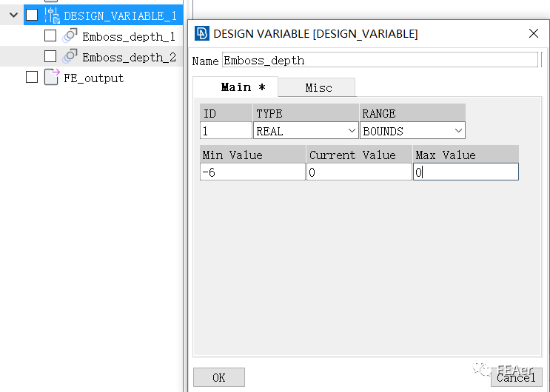Viewport: 550px width, 392px height.
Task: Click the Current Value input field
Action: click(359, 172)
